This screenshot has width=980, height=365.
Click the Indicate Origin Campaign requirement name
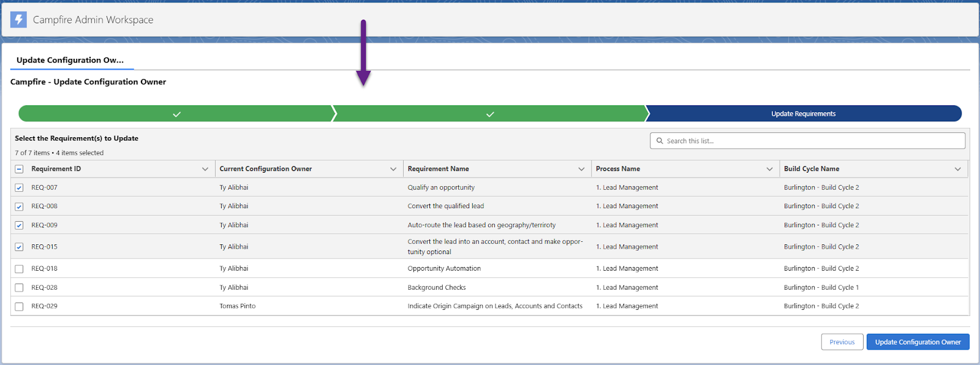[x=495, y=306]
